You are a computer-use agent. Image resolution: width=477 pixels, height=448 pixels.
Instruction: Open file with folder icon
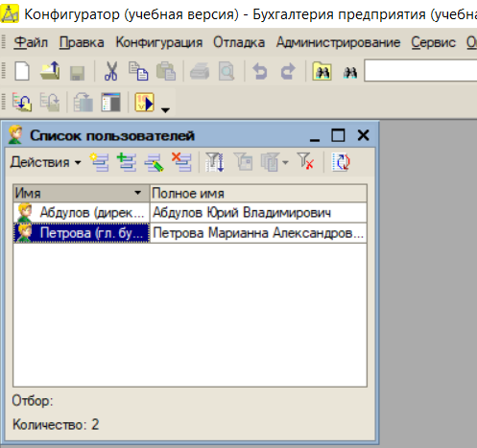50,71
